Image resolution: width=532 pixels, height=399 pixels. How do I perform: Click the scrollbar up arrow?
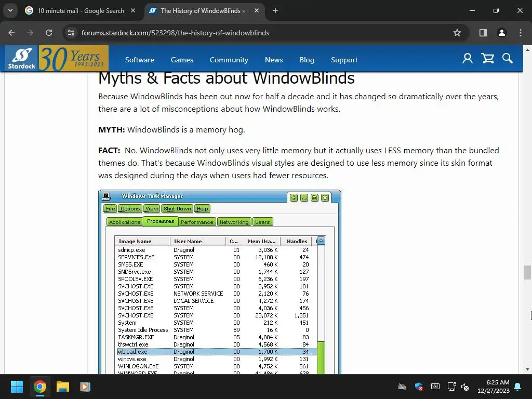point(527,50)
